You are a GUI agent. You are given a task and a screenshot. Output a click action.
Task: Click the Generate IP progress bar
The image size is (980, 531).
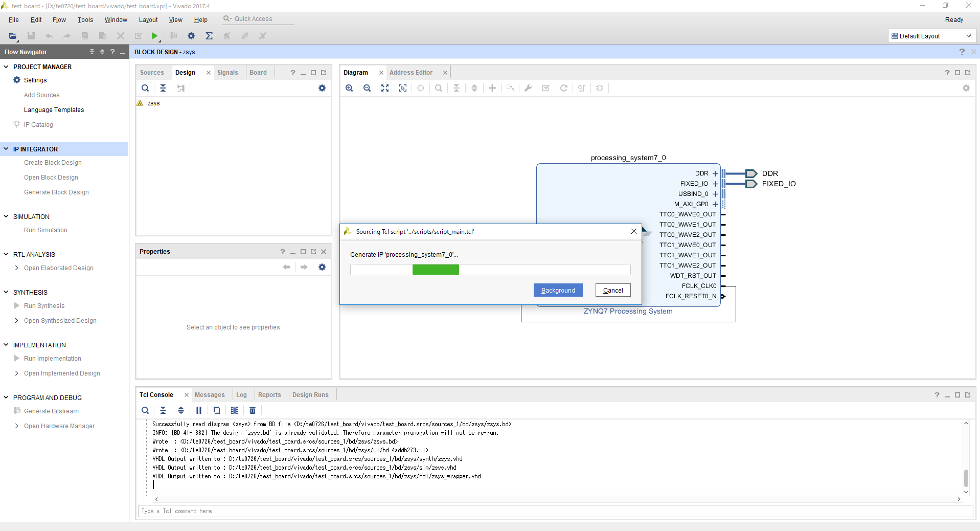(490, 270)
